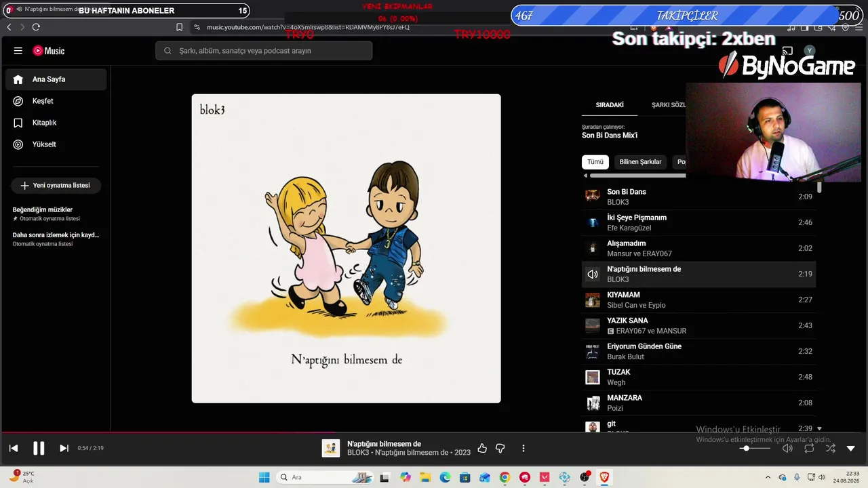Open OBS Studio from taskbar
The image size is (868, 488).
[x=585, y=477]
